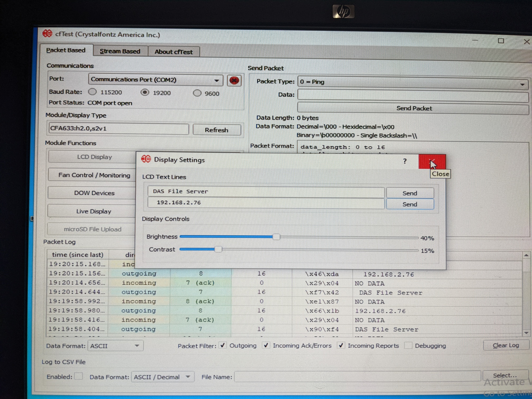Toggle the Incoming Ack/Errors checkbox
This screenshot has width=532, height=399.
coord(266,345)
